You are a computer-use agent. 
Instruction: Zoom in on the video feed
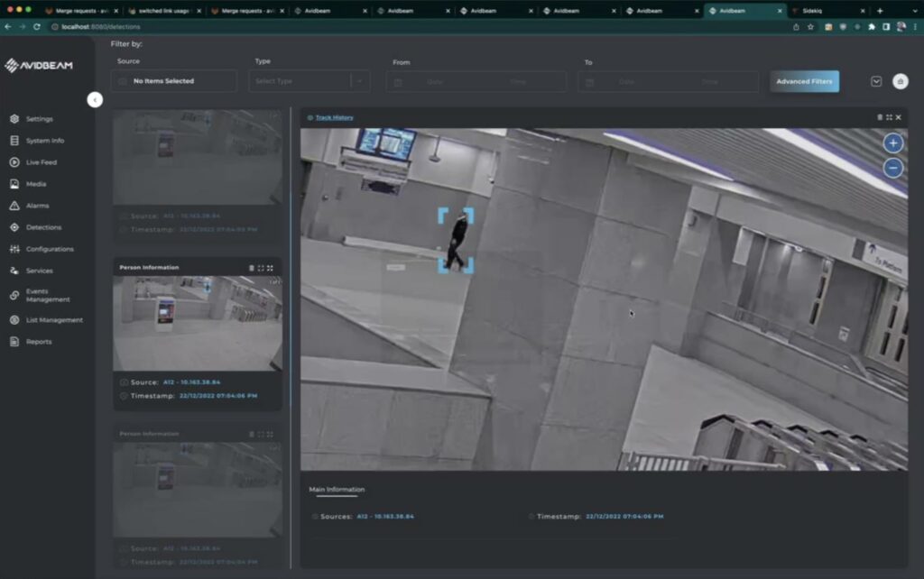892,142
